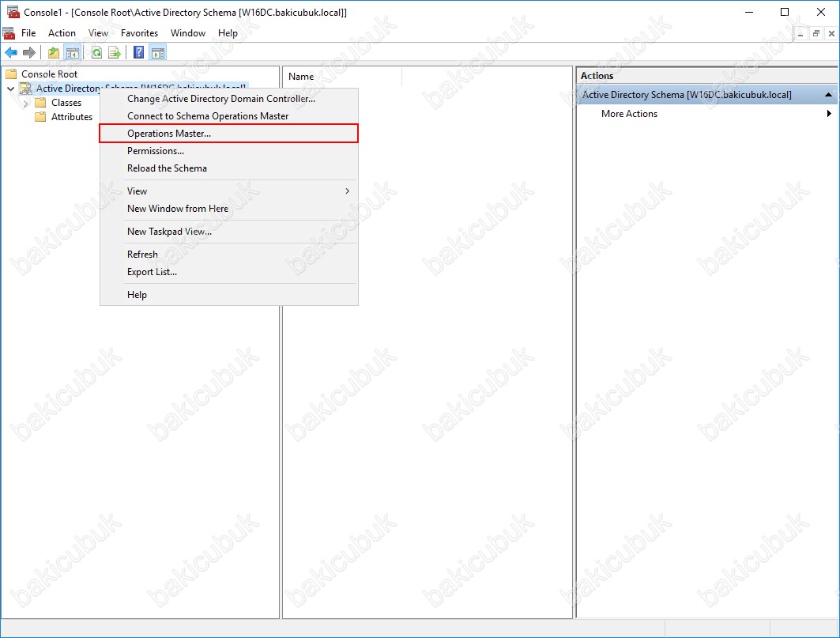
Task: Open the View menu in menu bar
Action: click(x=98, y=33)
